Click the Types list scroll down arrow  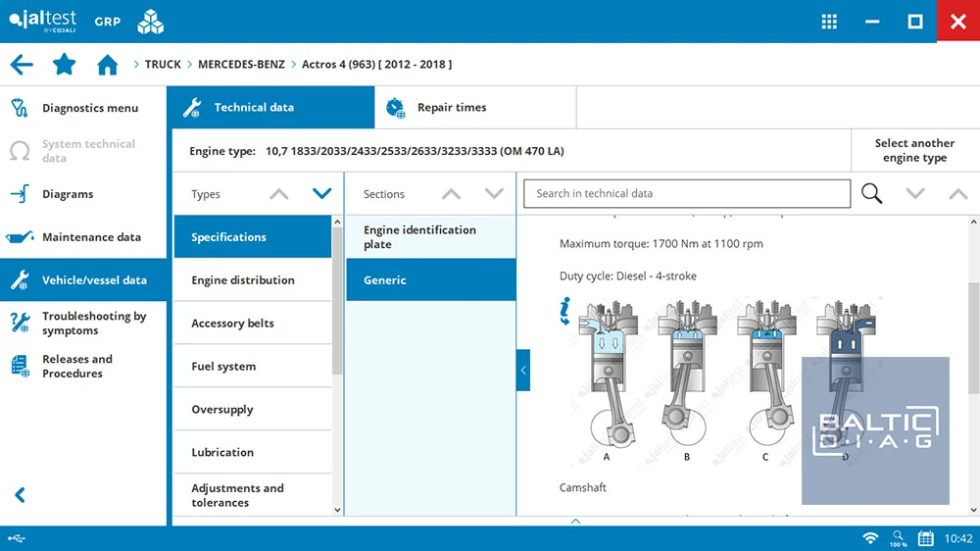[337, 510]
